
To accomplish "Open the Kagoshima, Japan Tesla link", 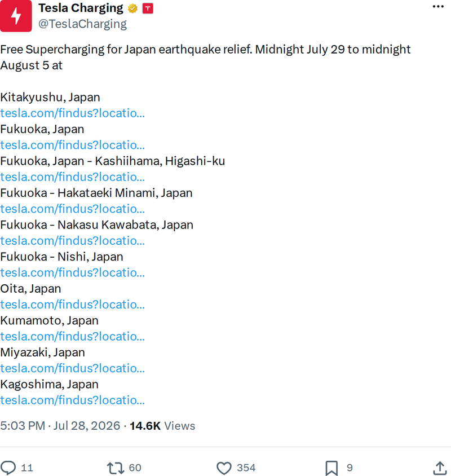I will point(73,400).
